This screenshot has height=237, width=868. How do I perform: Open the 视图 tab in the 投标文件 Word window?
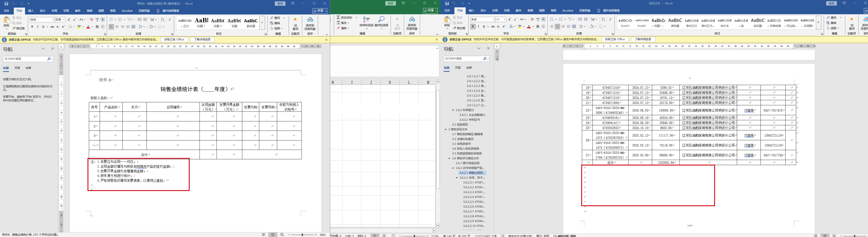(x=542, y=10)
